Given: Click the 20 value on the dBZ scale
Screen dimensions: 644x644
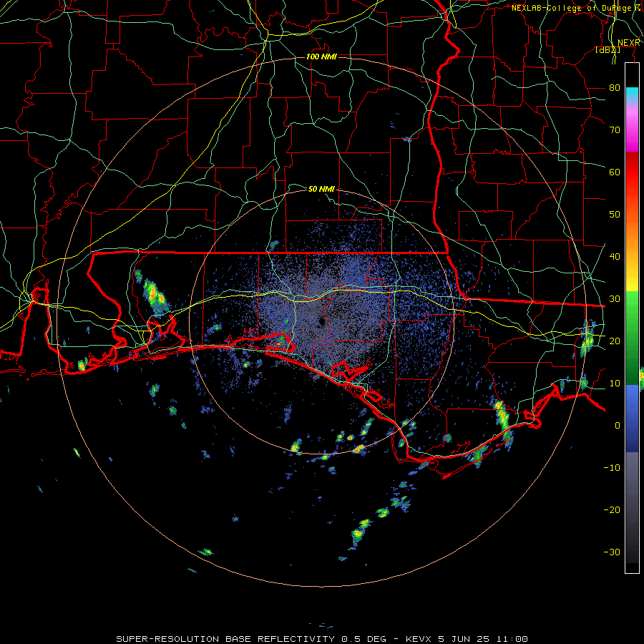Looking at the screenshot, I should click(x=615, y=341).
